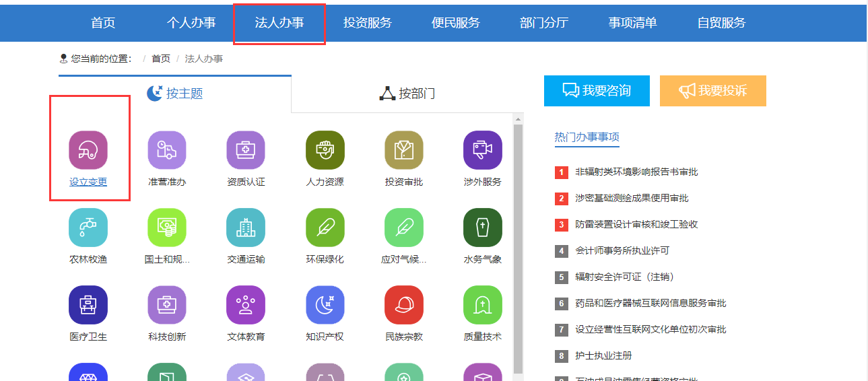Open the 知识产权 icon

point(325,305)
